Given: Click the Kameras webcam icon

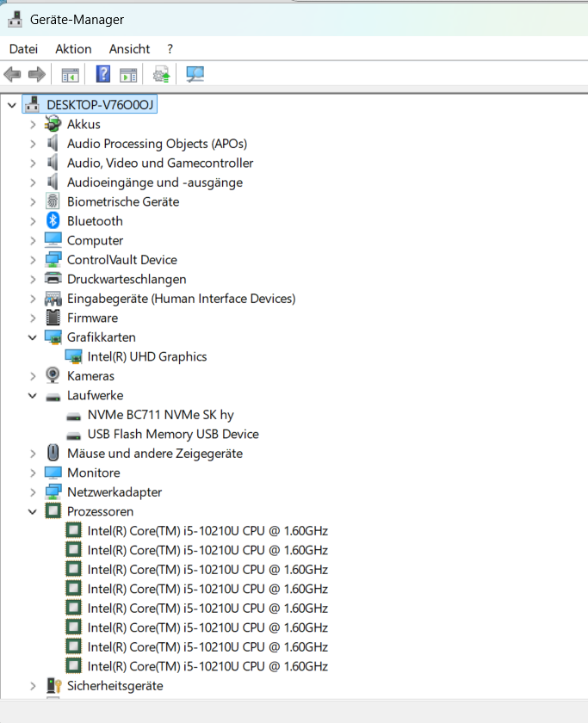Looking at the screenshot, I should [53, 375].
